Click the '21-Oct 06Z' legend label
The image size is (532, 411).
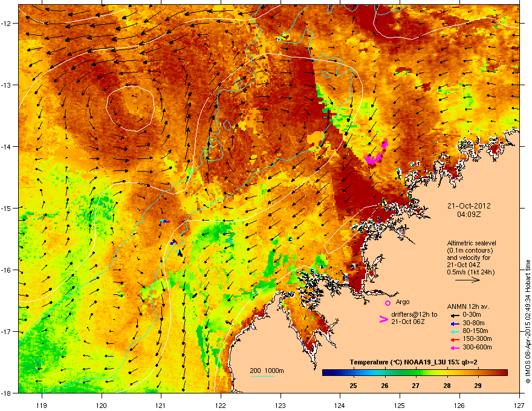click(408, 322)
